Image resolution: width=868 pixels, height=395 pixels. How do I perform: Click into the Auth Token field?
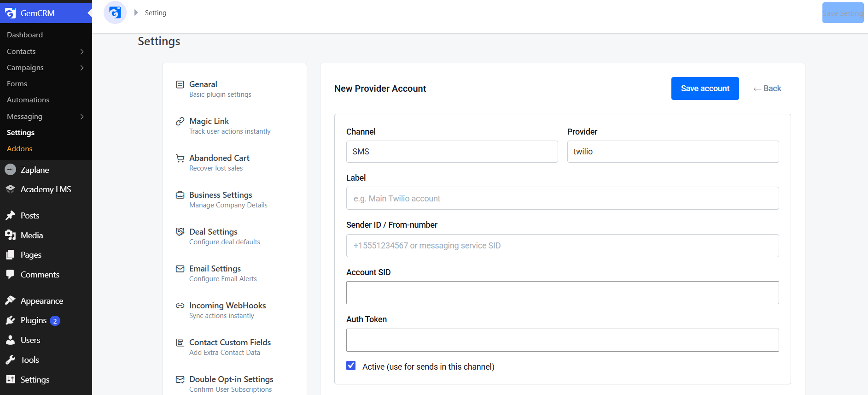pyautogui.click(x=562, y=340)
